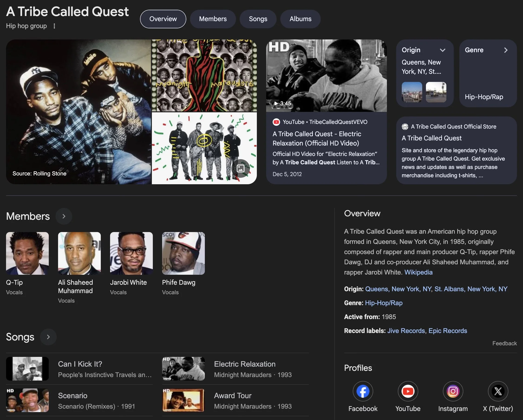Expand Songs section with arrow button
This screenshot has width=523, height=420.
[48, 337]
